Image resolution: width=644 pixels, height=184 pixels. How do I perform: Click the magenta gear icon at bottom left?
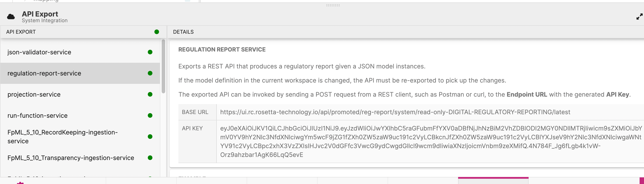[21, 182]
